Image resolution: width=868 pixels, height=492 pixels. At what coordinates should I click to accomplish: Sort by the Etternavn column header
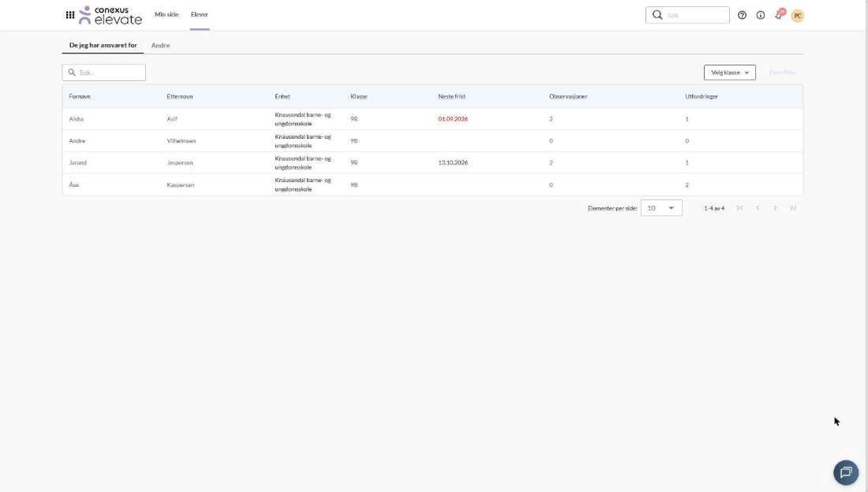pos(180,96)
